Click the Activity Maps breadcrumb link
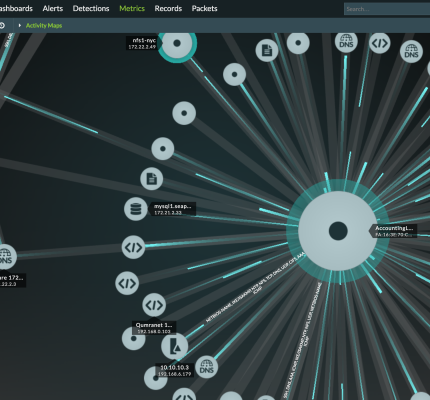 (x=44, y=25)
